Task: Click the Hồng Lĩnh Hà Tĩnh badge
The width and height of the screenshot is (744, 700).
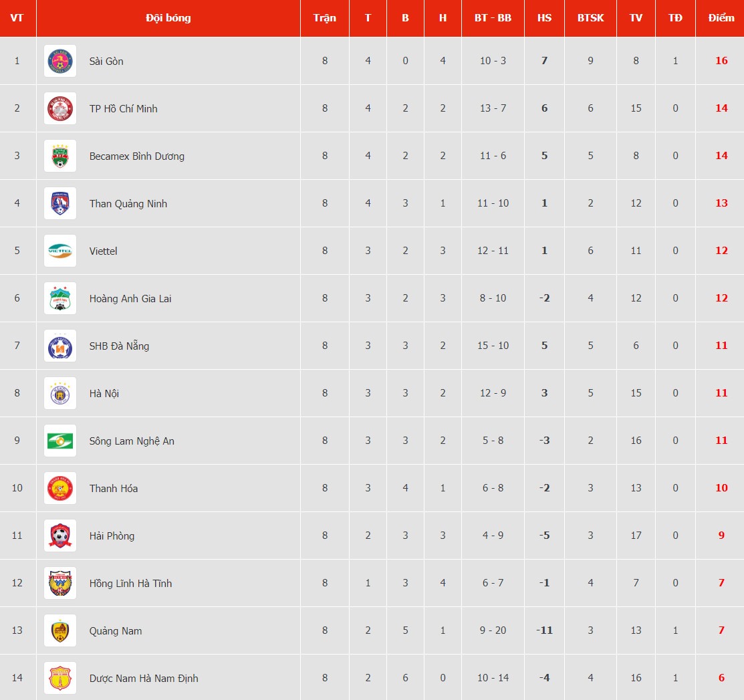Action: (60, 583)
